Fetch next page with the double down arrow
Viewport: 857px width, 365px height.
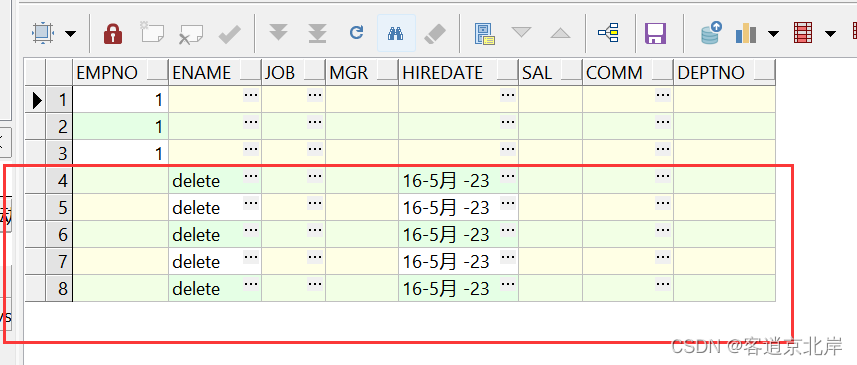click(x=279, y=33)
